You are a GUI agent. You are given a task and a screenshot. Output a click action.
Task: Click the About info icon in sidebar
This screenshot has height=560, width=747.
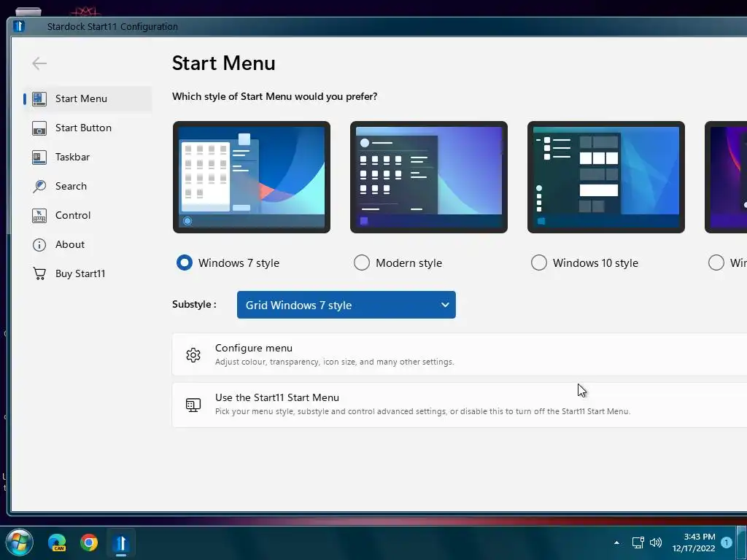pos(39,245)
